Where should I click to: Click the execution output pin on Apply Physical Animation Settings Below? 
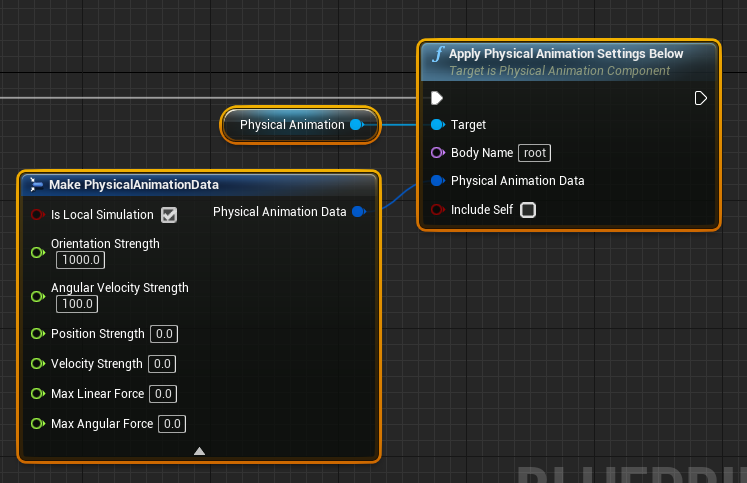point(700,98)
